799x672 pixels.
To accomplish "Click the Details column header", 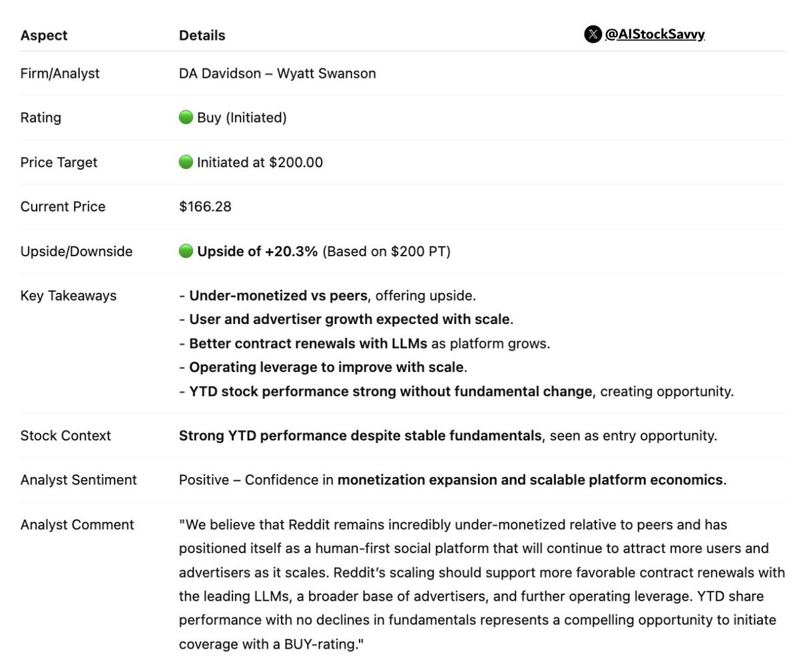I will pos(202,36).
